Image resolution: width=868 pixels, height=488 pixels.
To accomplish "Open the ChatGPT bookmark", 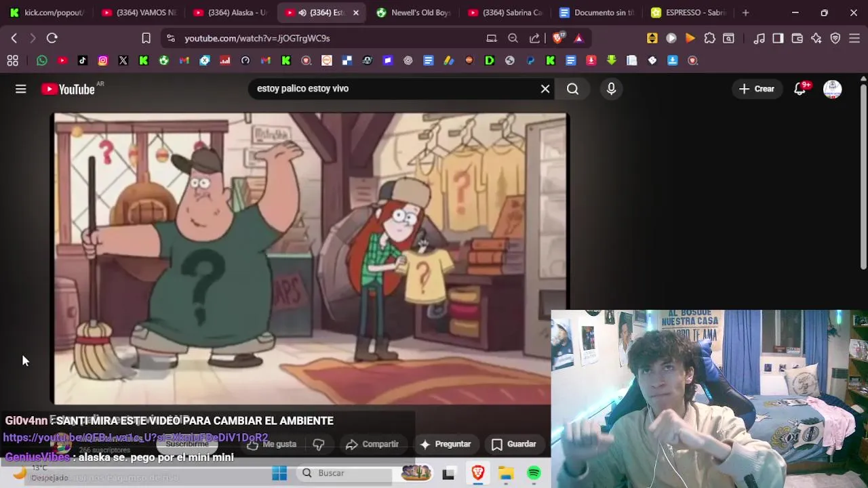I will (408, 60).
